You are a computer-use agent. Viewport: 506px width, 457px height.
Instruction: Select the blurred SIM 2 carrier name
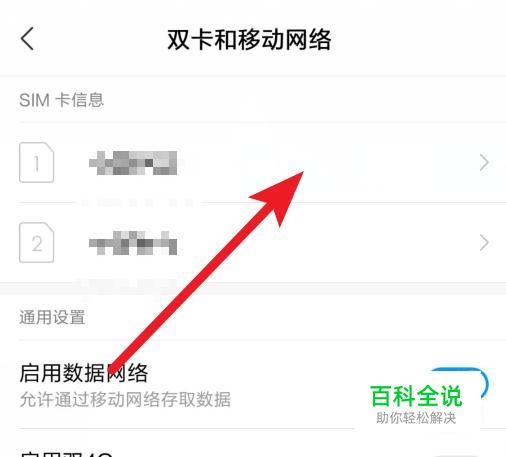(x=133, y=243)
